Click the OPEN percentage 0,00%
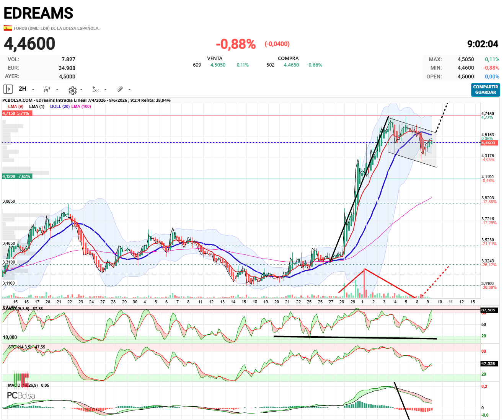The height and width of the screenshot is (420, 504). pos(492,77)
